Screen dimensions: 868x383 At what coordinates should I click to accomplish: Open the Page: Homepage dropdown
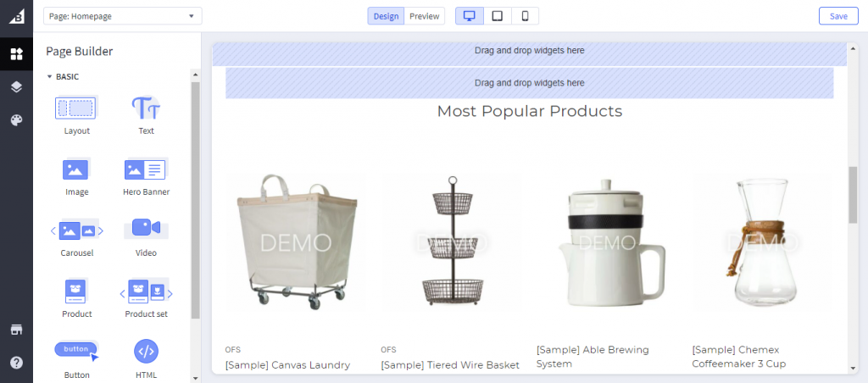[x=123, y=16]
